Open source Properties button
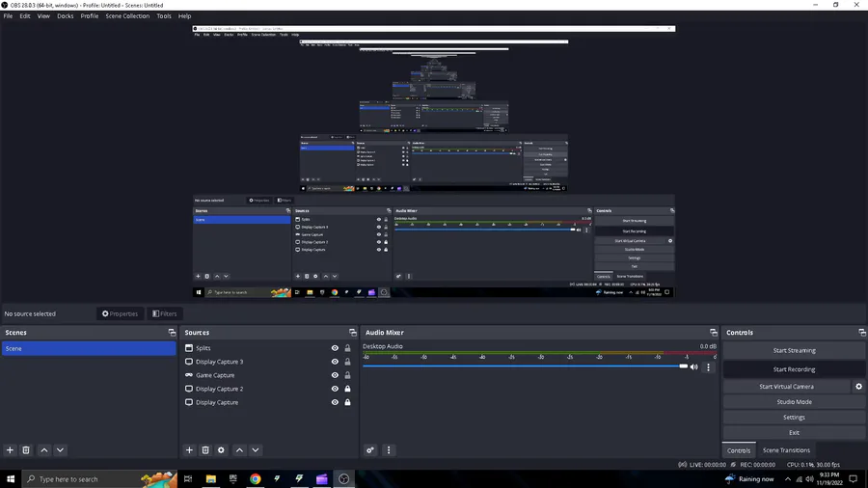 pyautogui.click(x=120, y=313)
